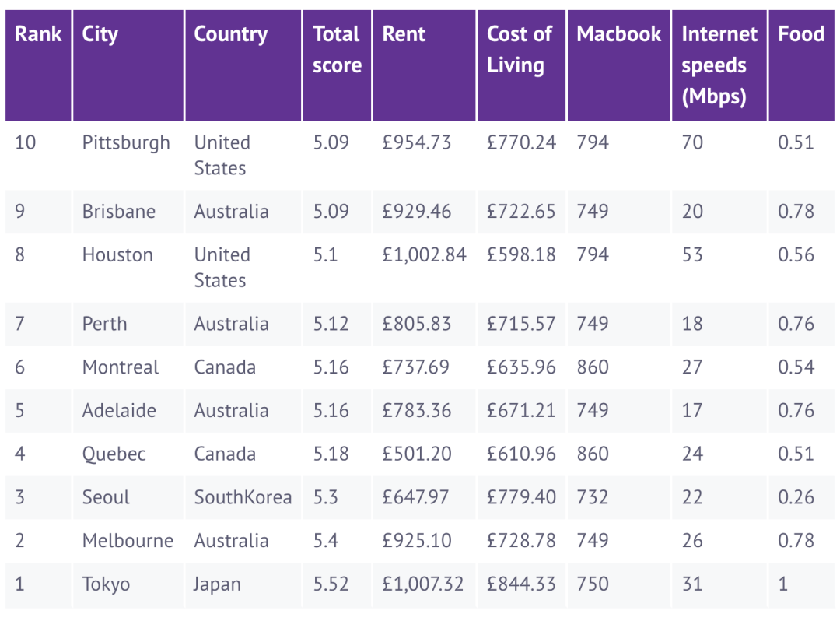Viewport: 840px width, 635px height.
Task: Click the Japan country cell
Action: (218, 584)
